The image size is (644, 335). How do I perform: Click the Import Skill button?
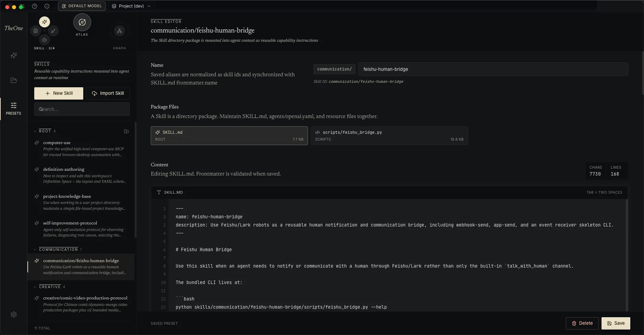pos(108,93)
